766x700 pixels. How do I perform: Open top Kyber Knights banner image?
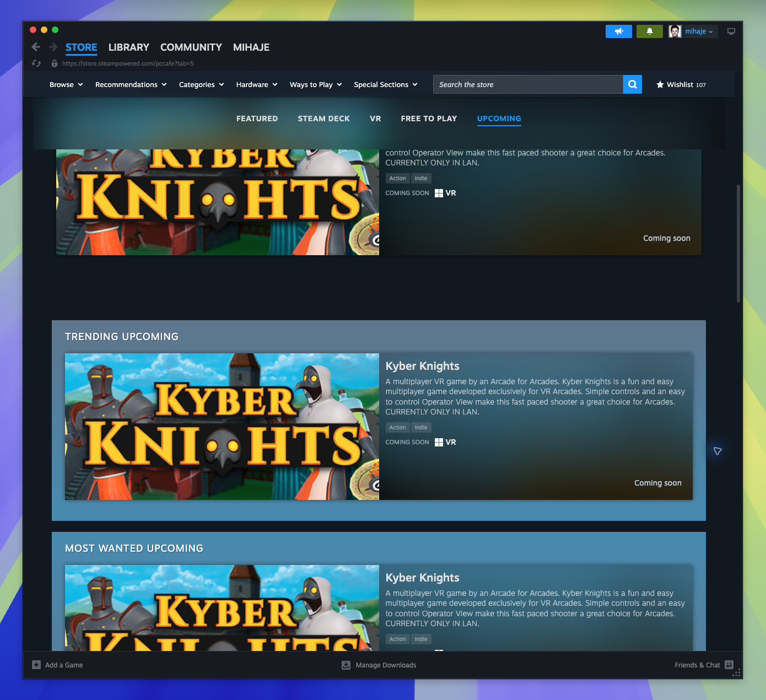(218, 202)
